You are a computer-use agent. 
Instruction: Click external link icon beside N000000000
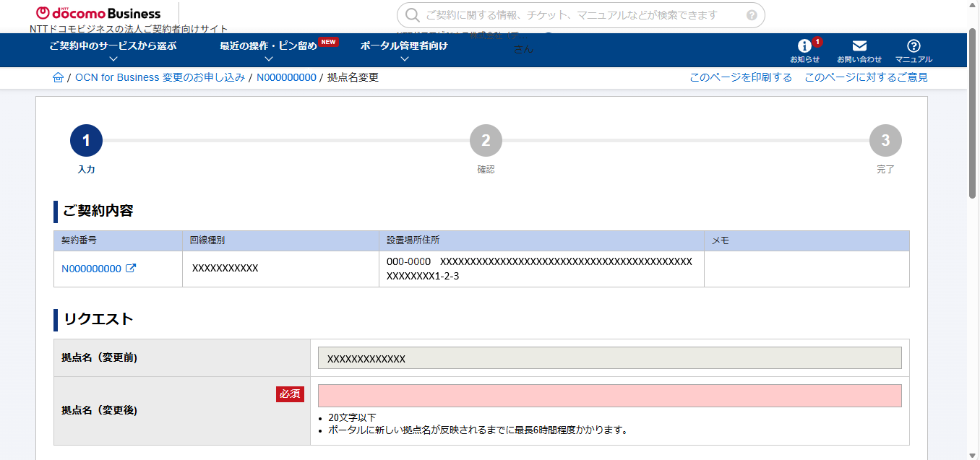pyautogui.click(x=131, y=269)
